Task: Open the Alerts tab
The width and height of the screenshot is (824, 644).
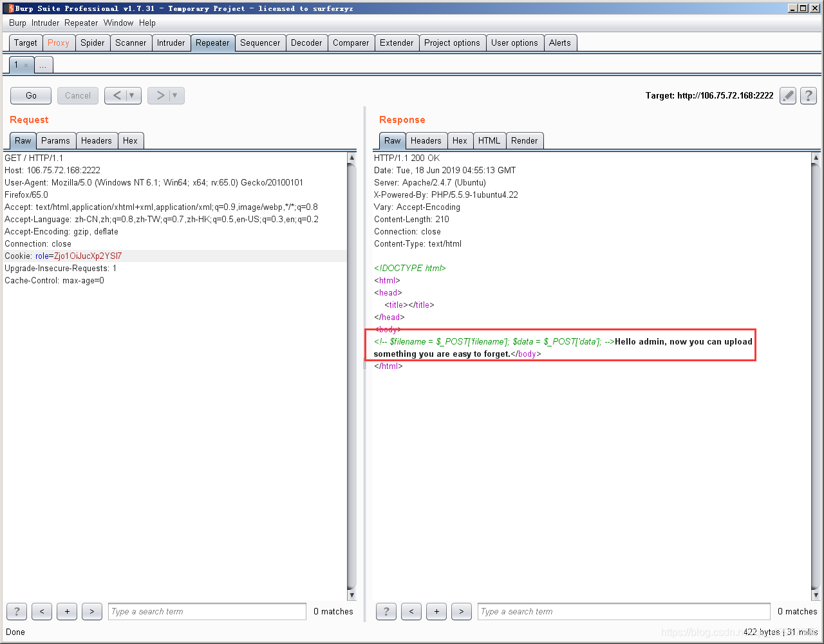Action: pos(560,43)
